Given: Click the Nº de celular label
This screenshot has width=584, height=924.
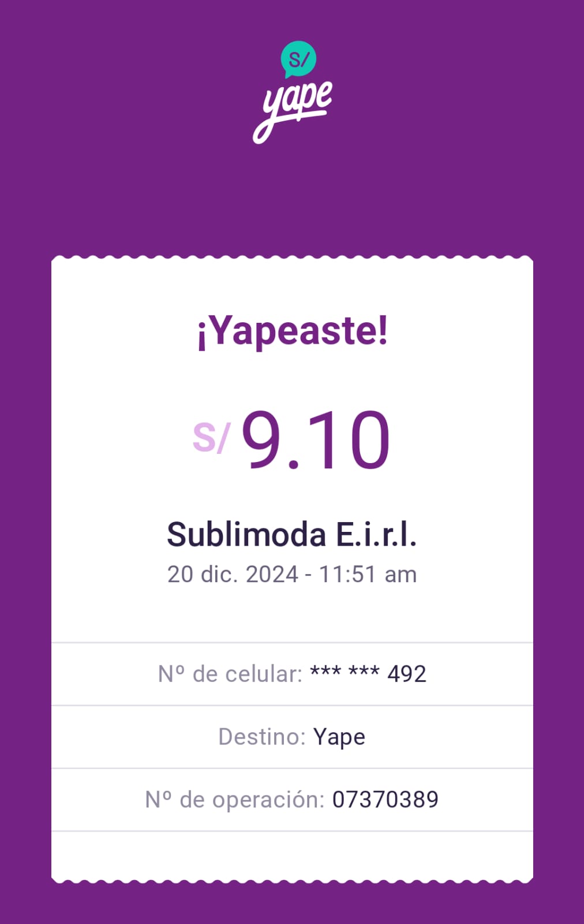Looking at the screenshot, I should (230, 674).
